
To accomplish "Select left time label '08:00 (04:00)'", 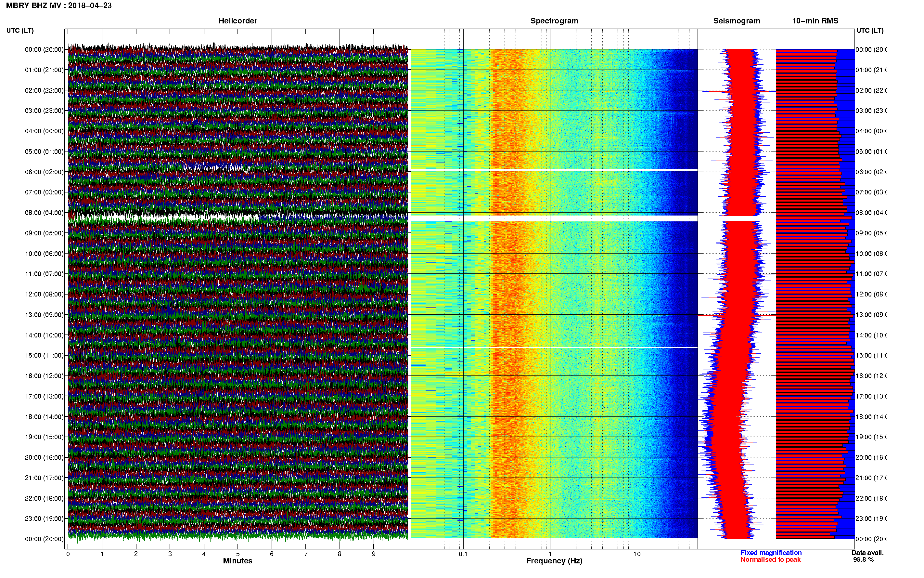I will pyautogui.click(x=44, y=213).
